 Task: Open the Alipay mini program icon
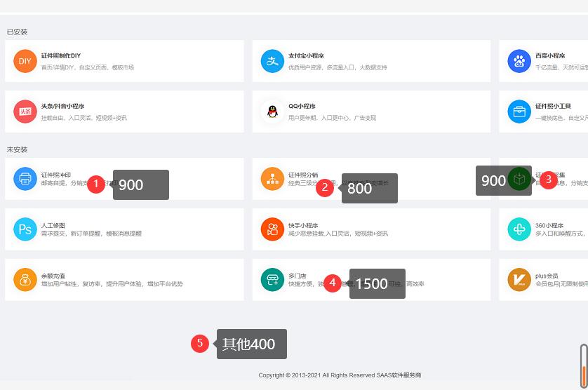coord(272,61)
